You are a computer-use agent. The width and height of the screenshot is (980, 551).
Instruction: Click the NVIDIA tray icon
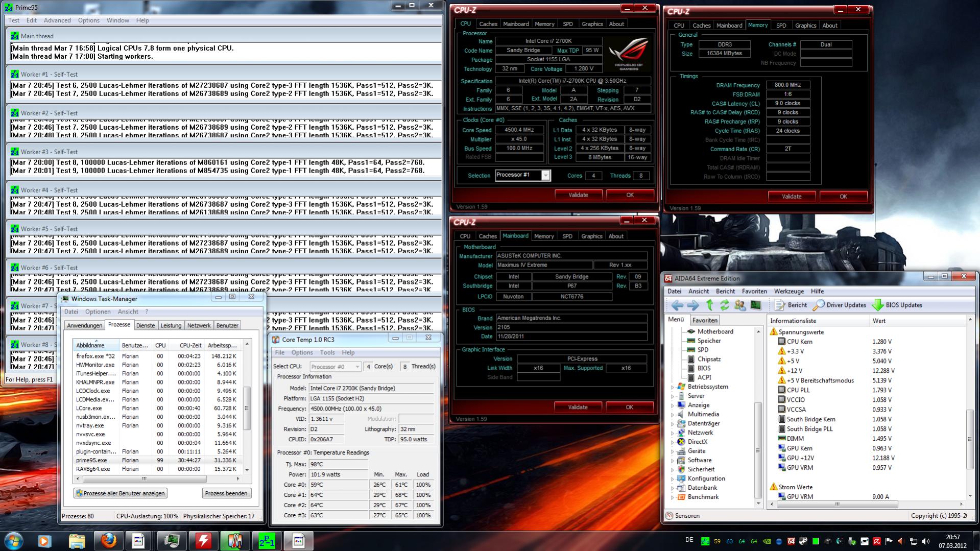click(766, 541)
